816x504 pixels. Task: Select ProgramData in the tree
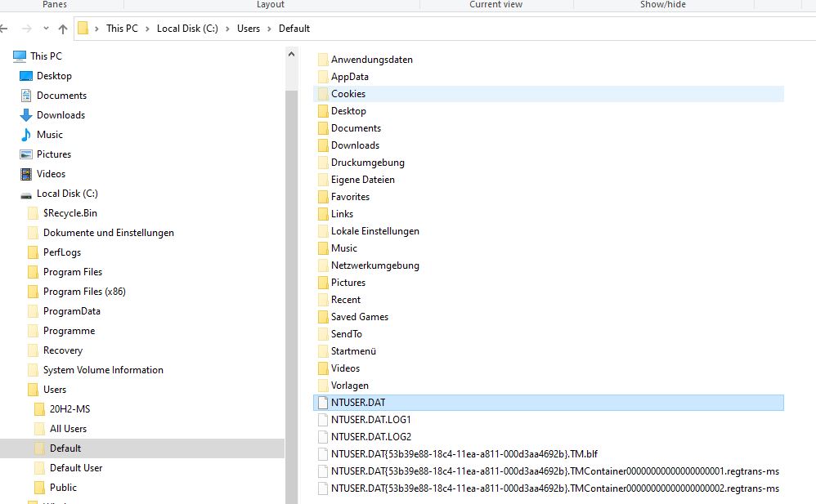[72, 311]
